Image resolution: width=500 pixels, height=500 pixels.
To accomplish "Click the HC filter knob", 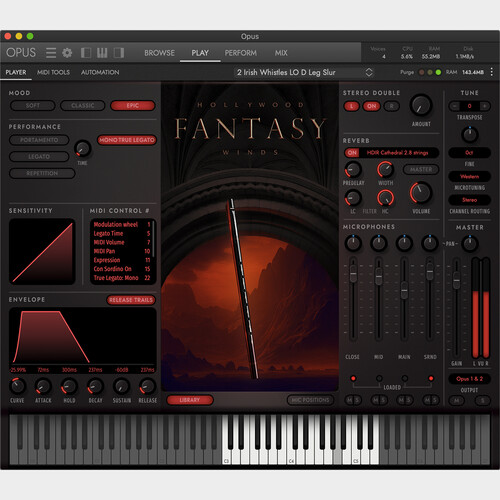I will (x=385, y=198).
